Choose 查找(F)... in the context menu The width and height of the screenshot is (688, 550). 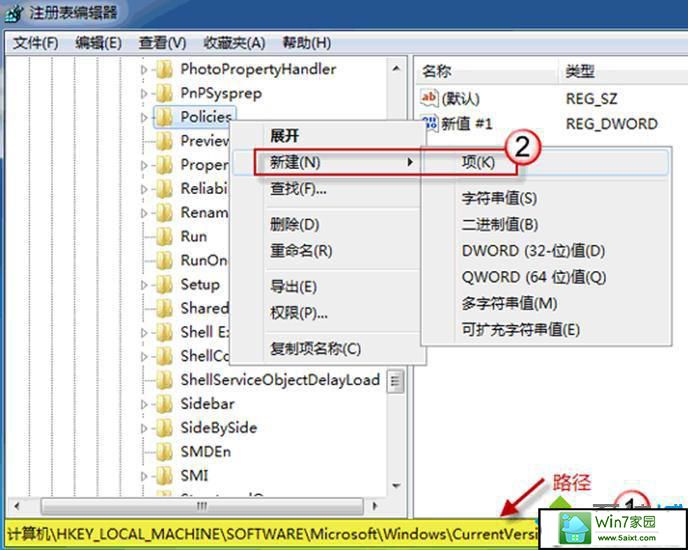click(328, 189)
